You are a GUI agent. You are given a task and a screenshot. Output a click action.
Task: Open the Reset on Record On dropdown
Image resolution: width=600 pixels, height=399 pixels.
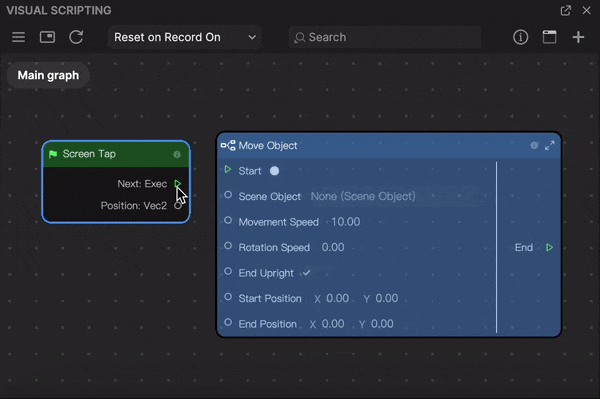[x=185, y=37]
